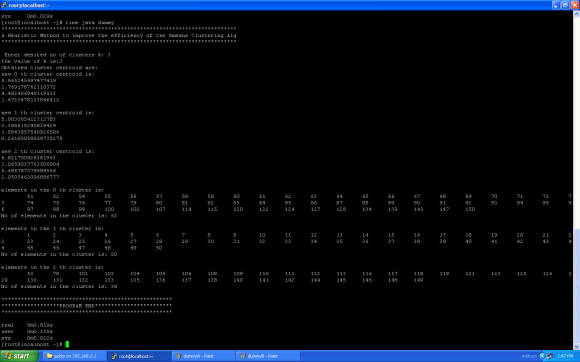Click the green cursor at the bottom shell prompt
This screenshot has width=580, height=362.
coord(67,344)
